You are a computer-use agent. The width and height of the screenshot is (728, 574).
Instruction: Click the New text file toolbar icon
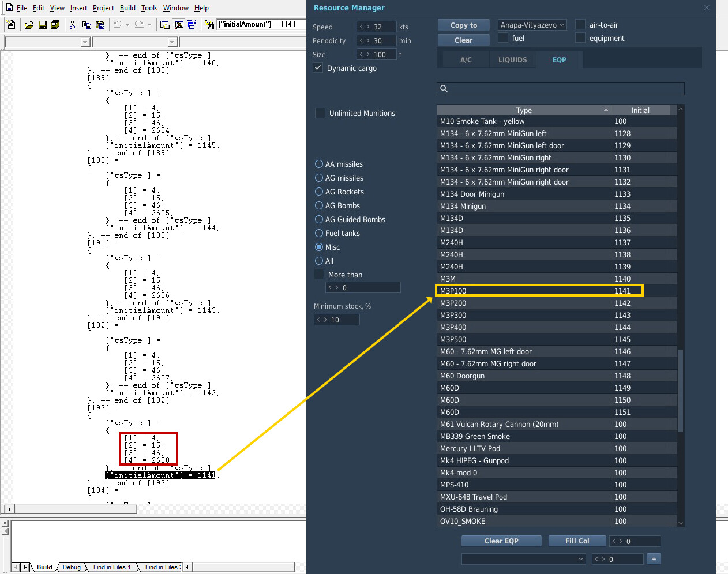coord(11,25)
